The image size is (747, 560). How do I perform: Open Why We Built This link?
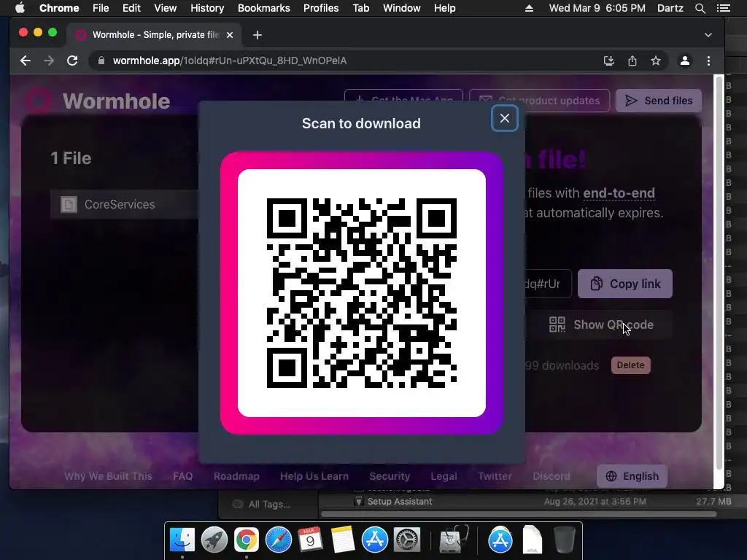click(108, 476)
